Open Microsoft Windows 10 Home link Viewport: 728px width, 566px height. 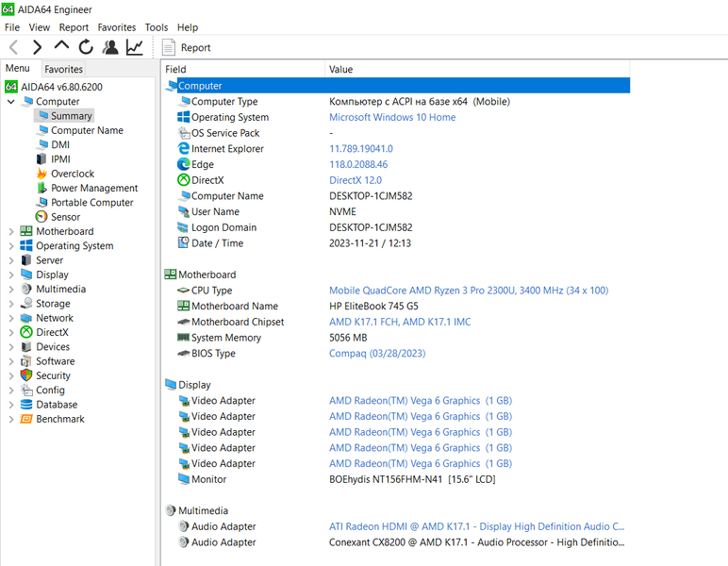pos(392,117)
